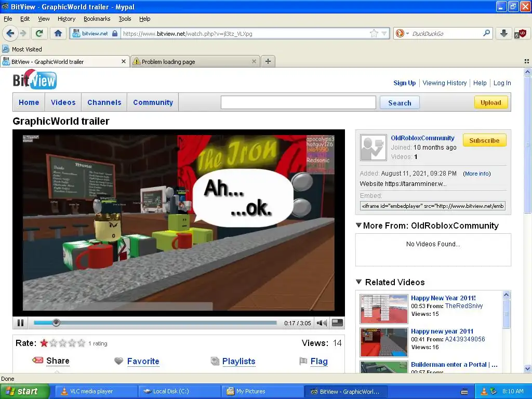Image resolution: width=532 pixels, height=399 pixels.
Task: Go to the Home nav tab
Action: 29,102
